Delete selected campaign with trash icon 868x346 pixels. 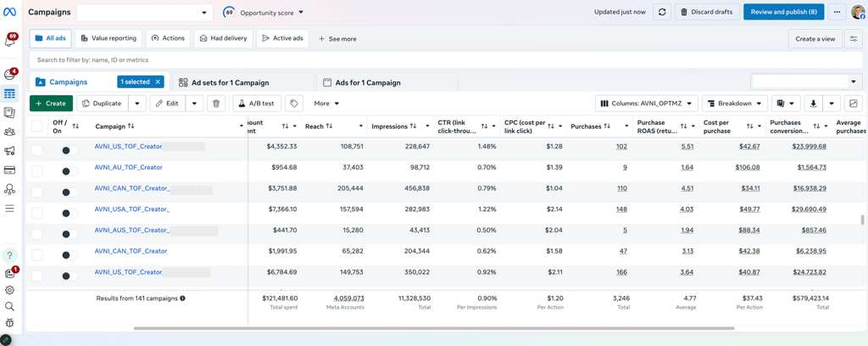216,103
